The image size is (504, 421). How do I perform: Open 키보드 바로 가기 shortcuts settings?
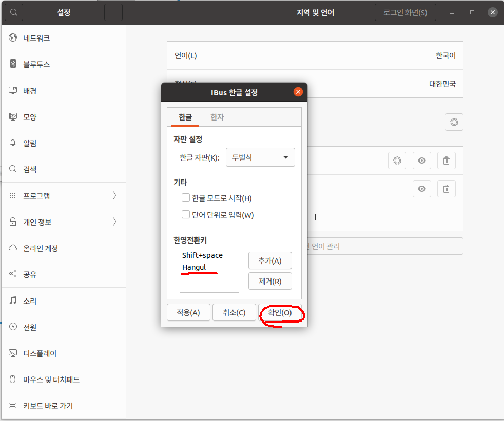(x=64, y=406)
